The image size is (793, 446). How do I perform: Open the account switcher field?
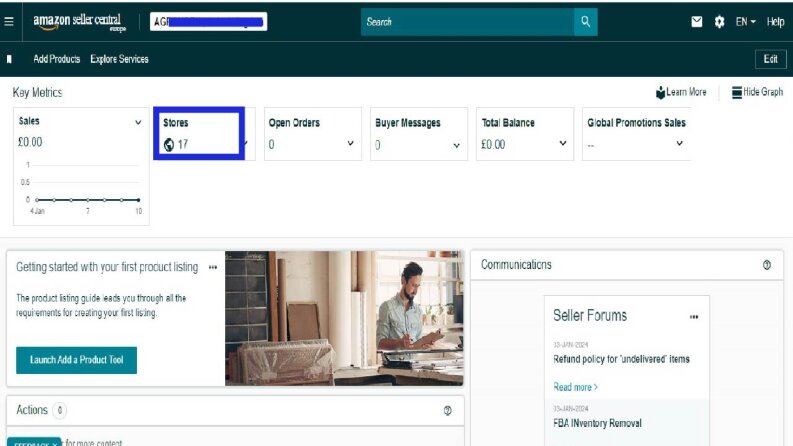[208, 22]
